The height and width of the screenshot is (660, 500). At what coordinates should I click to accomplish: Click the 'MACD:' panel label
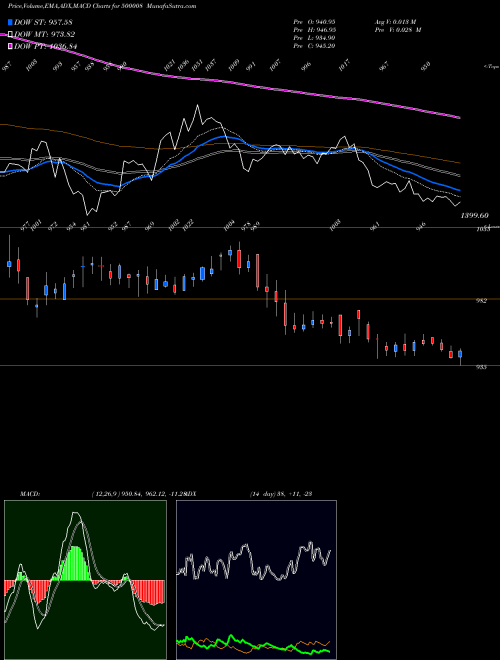click(x=30, y=494)
